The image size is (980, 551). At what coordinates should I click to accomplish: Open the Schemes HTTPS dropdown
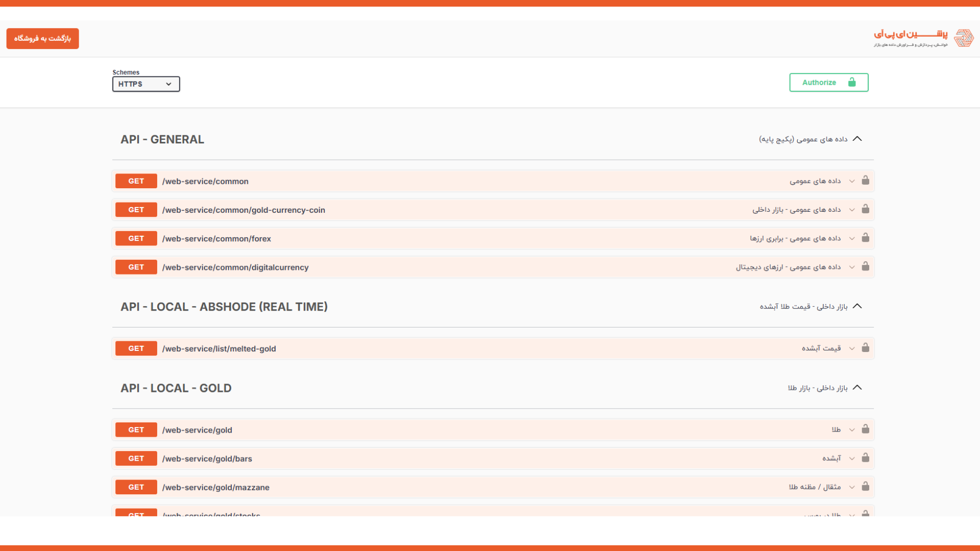[146, 84]
